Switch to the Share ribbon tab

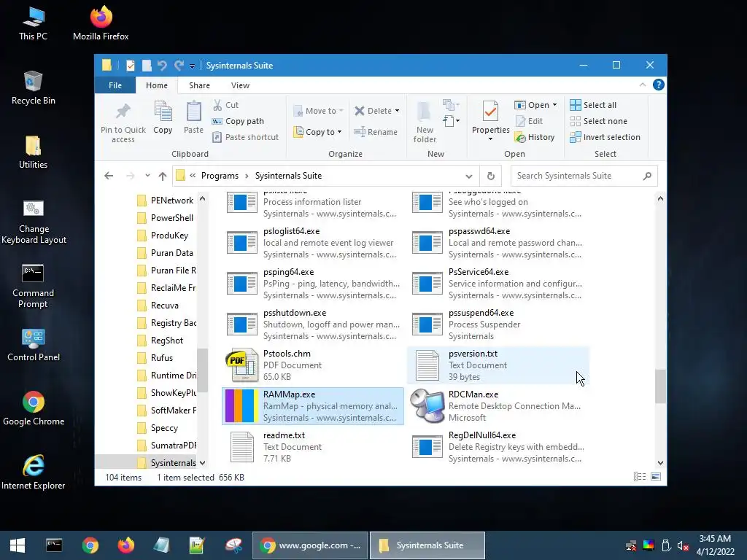tap(199, 85)
